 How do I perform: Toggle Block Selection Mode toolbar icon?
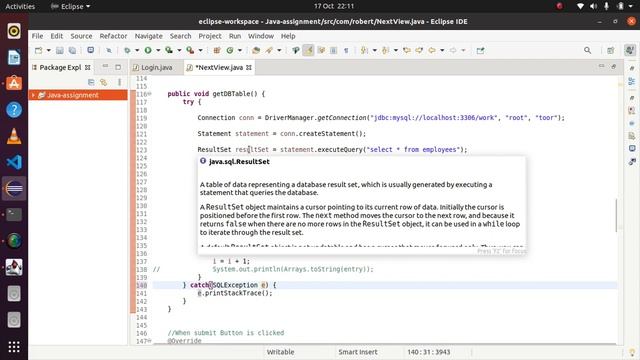[x=333, y=50]
